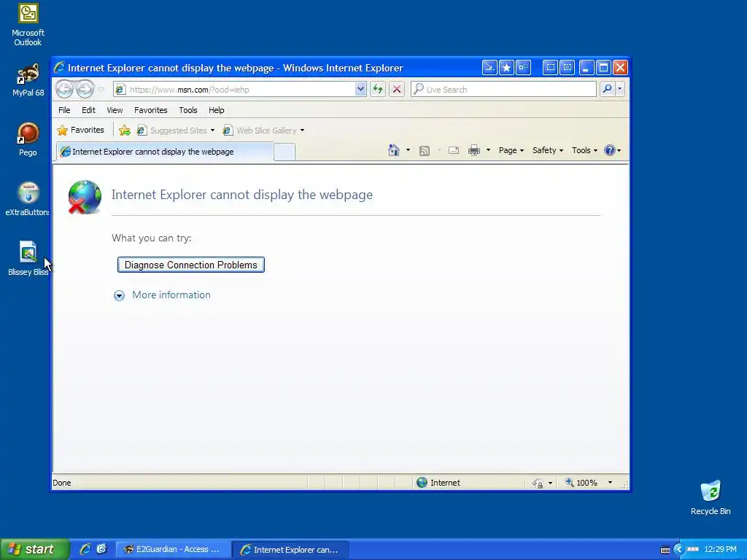Open the Tools command bar menu
This screenshot has width=747, height=560.
[584, 150]
